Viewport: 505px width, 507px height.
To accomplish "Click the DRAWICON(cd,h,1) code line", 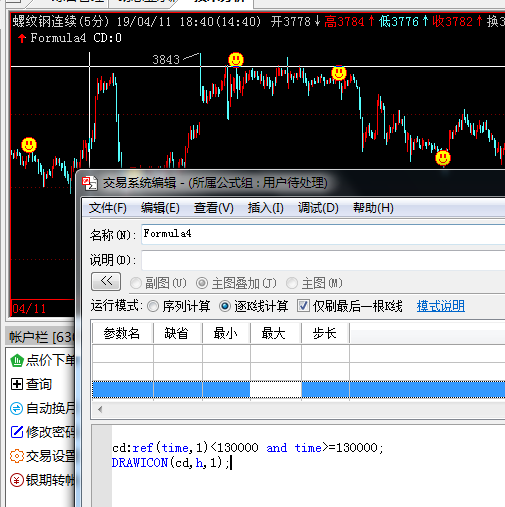I will 171,463.
